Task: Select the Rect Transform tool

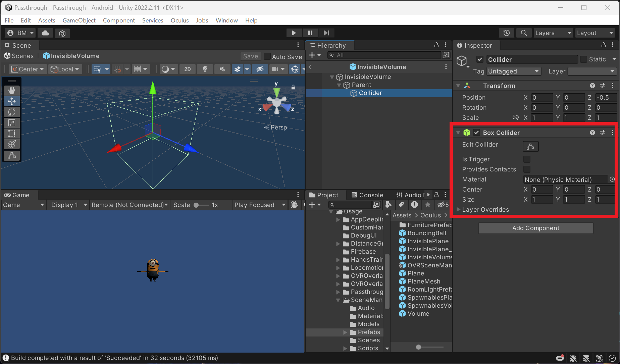Action: [x=12, y=134]
